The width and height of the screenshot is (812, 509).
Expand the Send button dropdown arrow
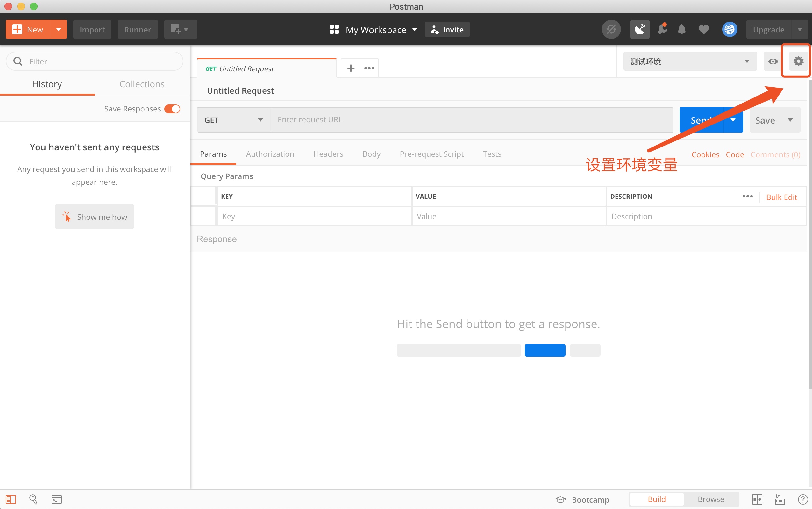(733, 120)
